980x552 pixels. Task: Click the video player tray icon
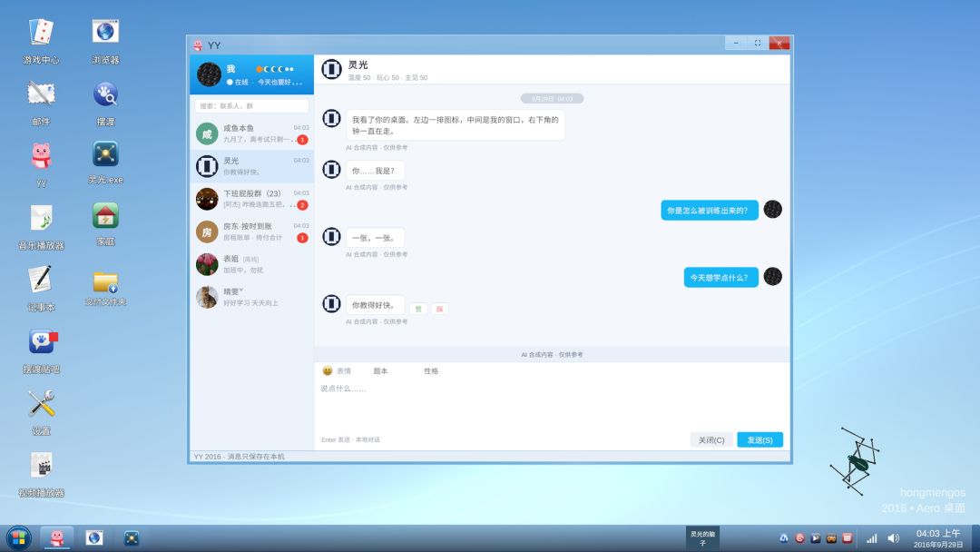click(x=815, y=538)
